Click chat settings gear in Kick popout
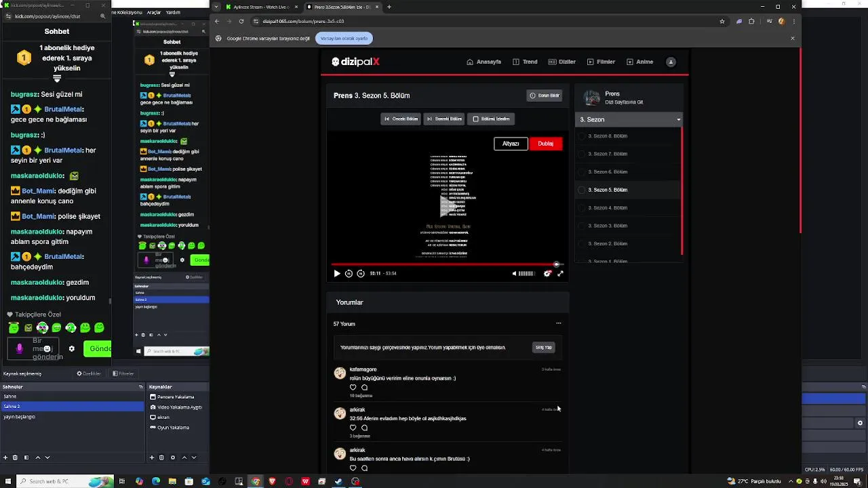 (x=72, y=348)
